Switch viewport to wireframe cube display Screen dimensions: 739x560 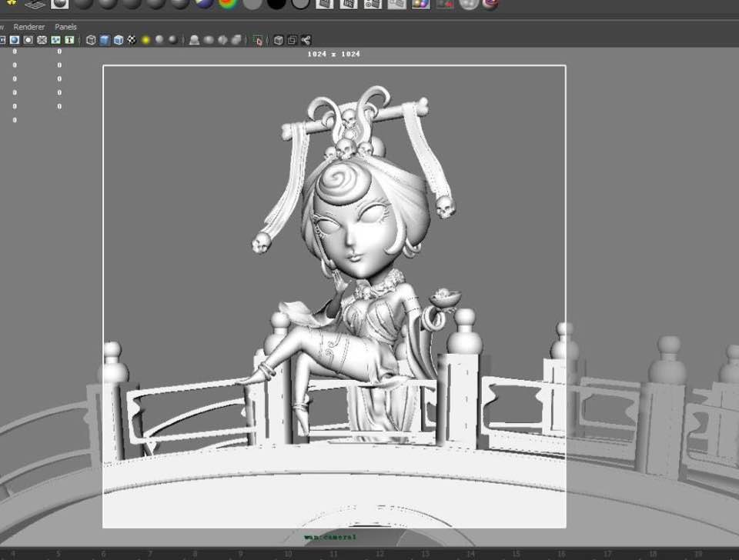tap(91, 40)
